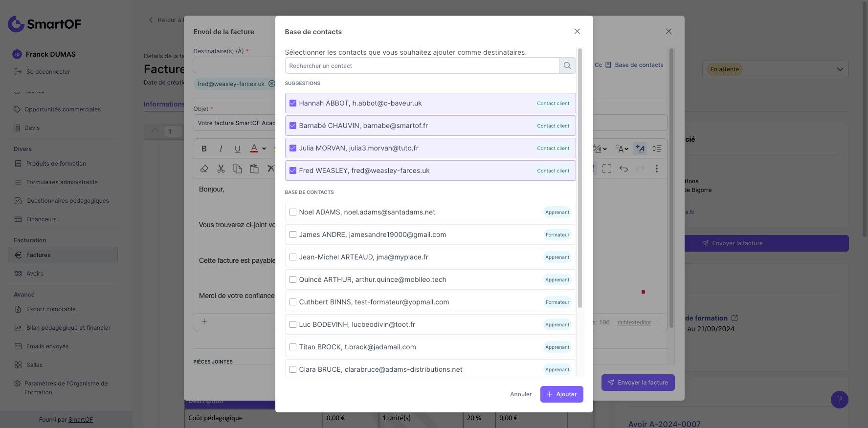
Task: Apply underline formatting in the email editor
Action: 238,149
